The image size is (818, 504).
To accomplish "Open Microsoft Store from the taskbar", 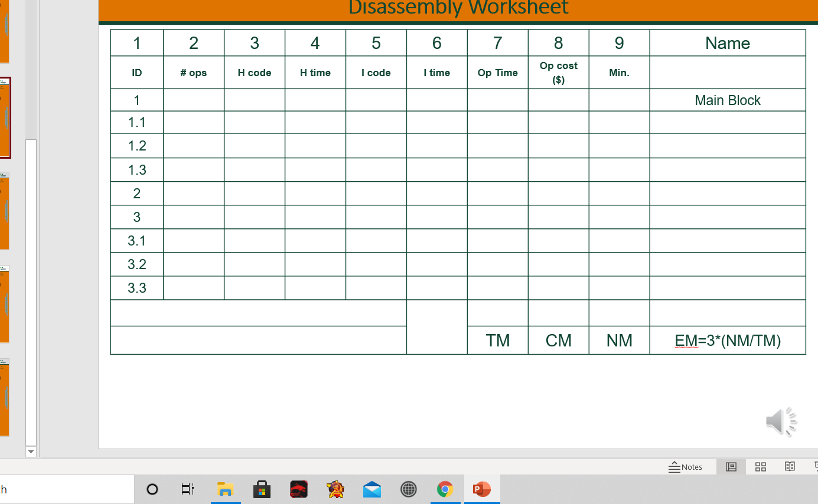I will [x=262, y=489].
